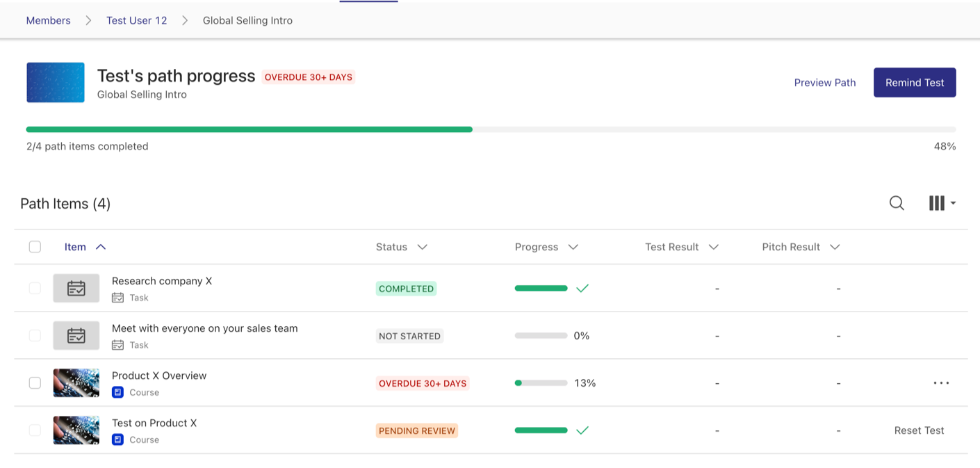The height and width of the screenshot is (468, 980).
Task: Open the Status column dropdown
Action: (x=422, y=246)
